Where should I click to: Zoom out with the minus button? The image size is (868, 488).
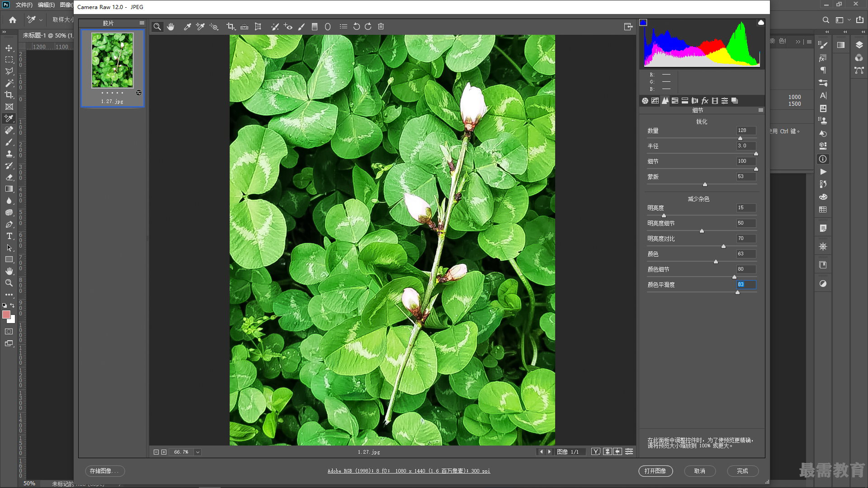156,452
